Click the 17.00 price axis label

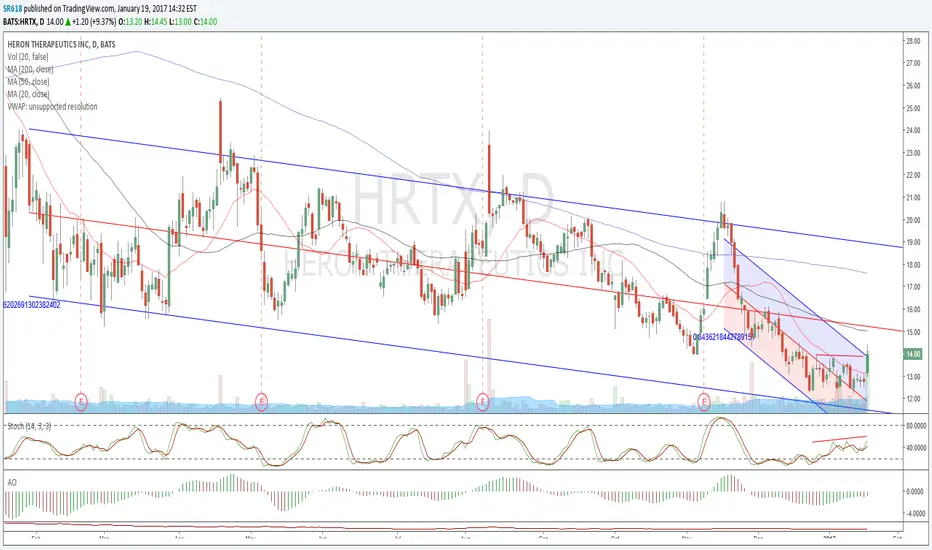point(912,287)
